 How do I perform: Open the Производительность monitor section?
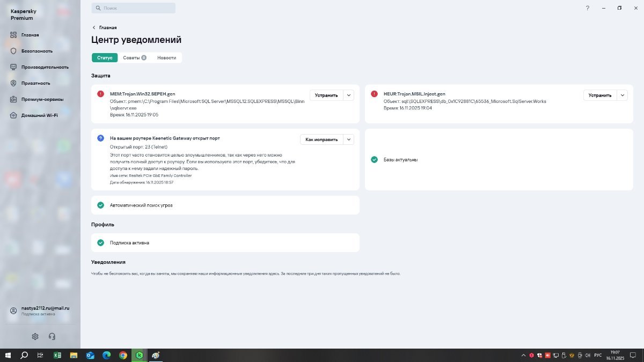[x=40, y=67]
